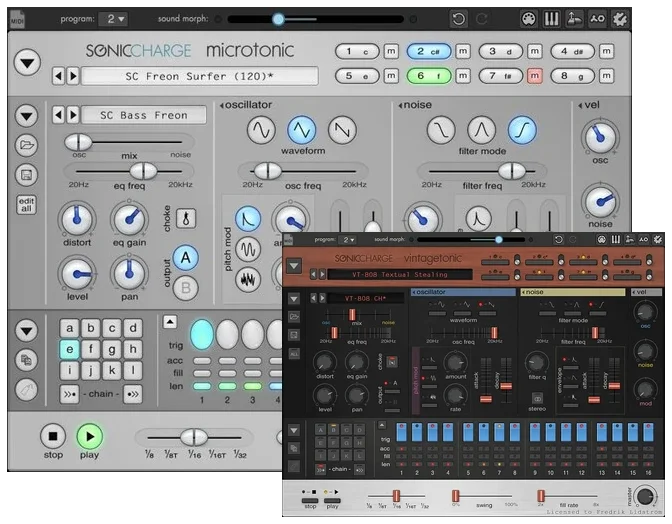Select random noise pitch mod mode in Microtonic
The image size is (672, 524).
(248, 279)
